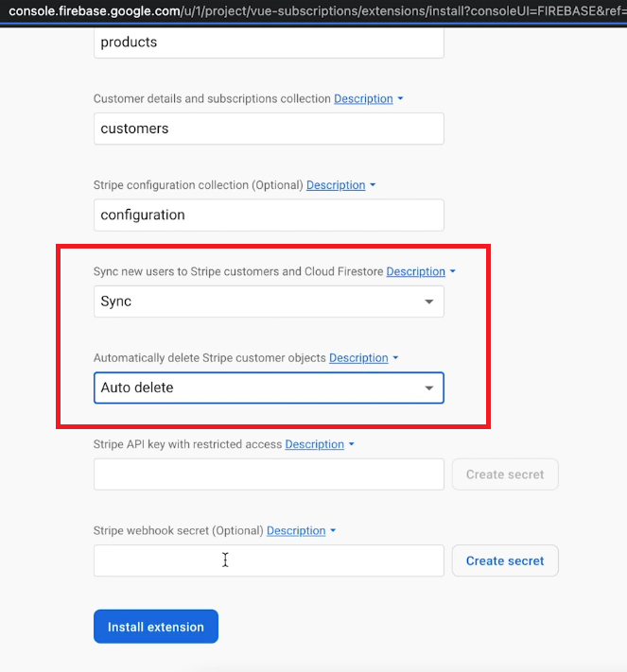Open Description link for Stripe configuration collection

[x=336, y=185]
